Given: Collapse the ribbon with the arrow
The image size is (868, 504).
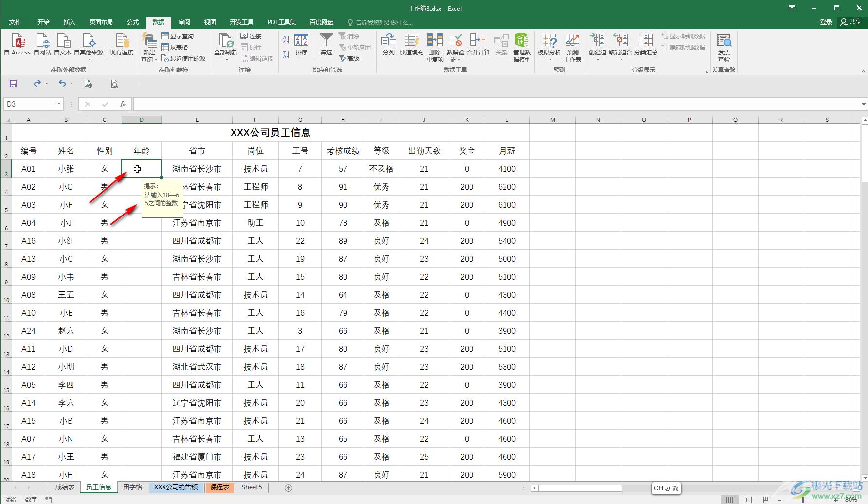Looking at the screenshot, I should 863,71.
